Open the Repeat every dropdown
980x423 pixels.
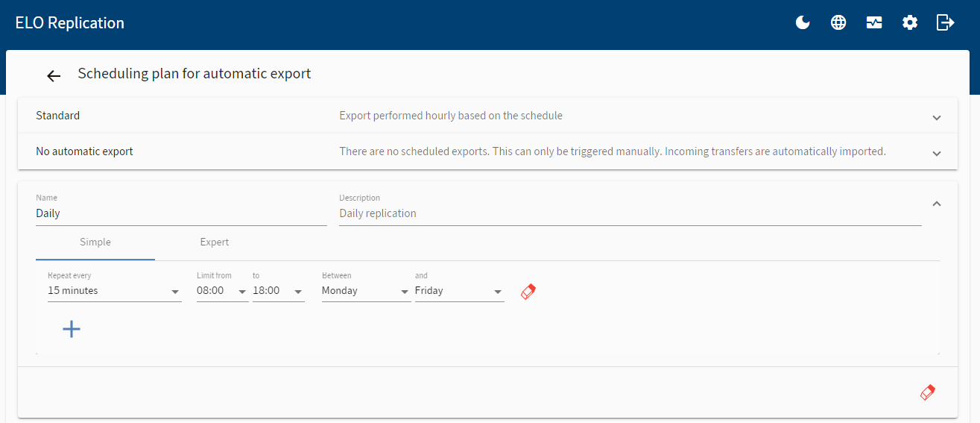click(x=115, y=291)
